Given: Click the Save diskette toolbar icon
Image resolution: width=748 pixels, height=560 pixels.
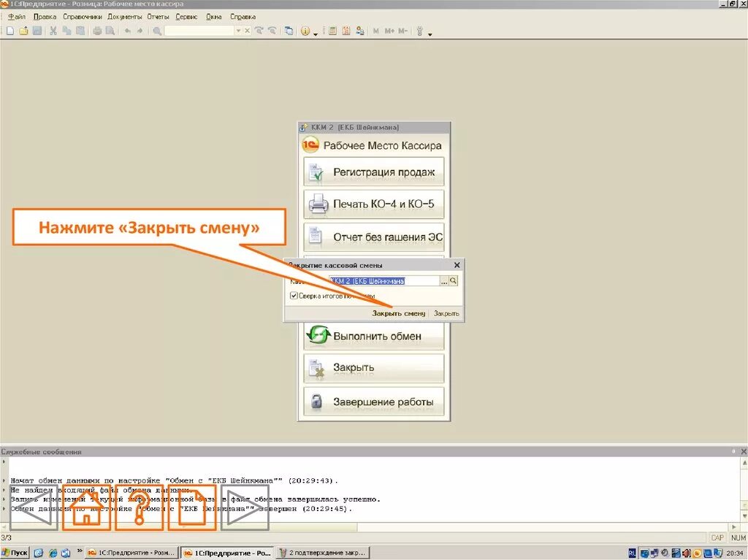Looking at the screenshot, I should 37,31.
